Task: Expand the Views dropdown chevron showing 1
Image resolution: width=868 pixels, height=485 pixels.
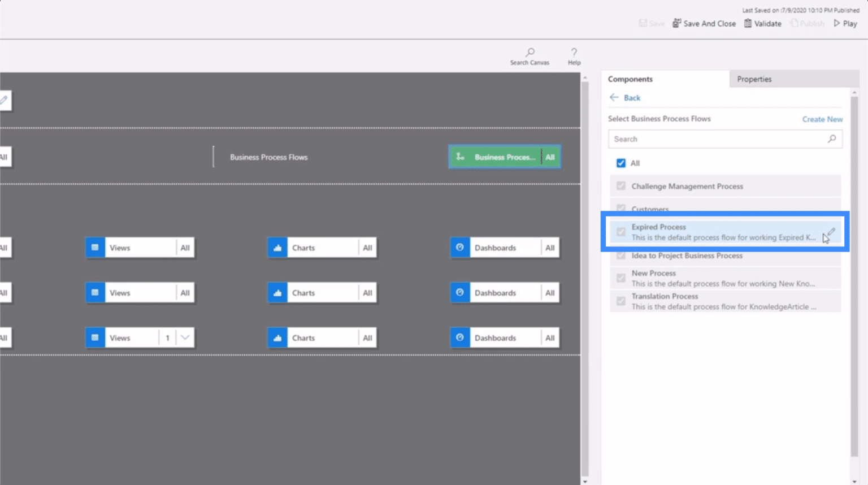Action: pos(185,337)
